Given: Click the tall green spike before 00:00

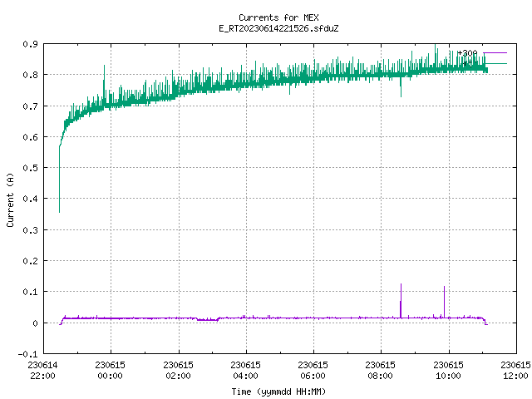Looking at the screenshot, I should coord(104,85).
